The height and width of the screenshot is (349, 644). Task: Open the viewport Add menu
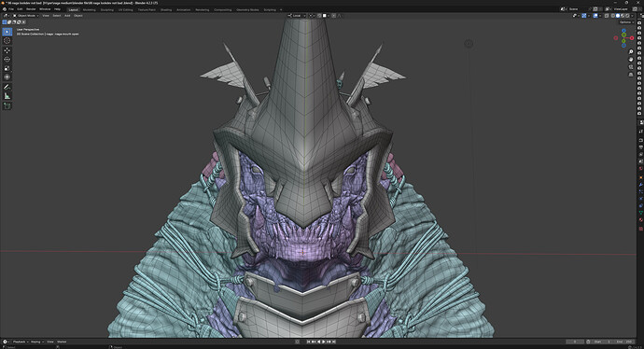67,16
